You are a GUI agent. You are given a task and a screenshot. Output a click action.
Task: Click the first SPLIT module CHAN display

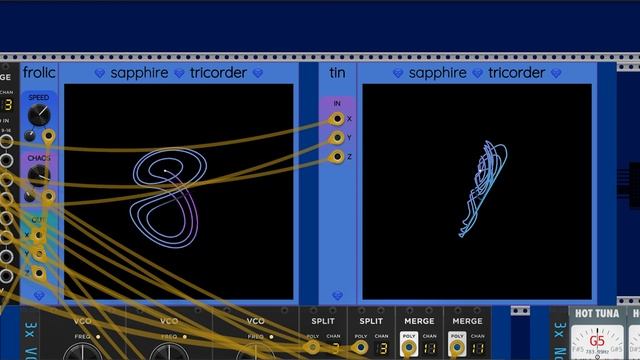[334, 348]
